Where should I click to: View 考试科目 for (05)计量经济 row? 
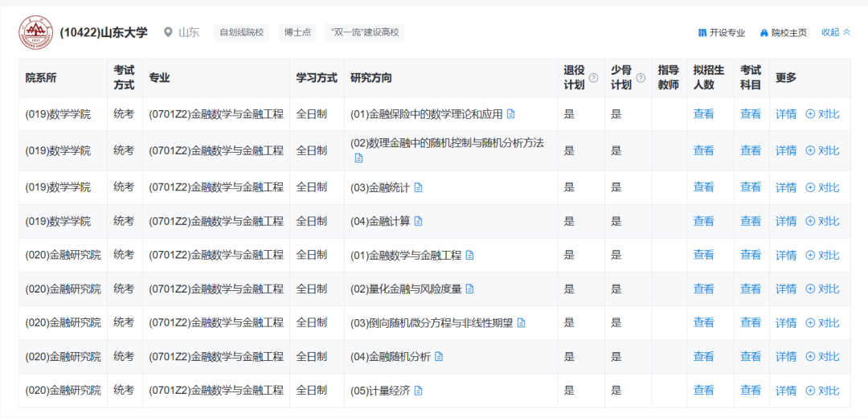click(751, 391)
